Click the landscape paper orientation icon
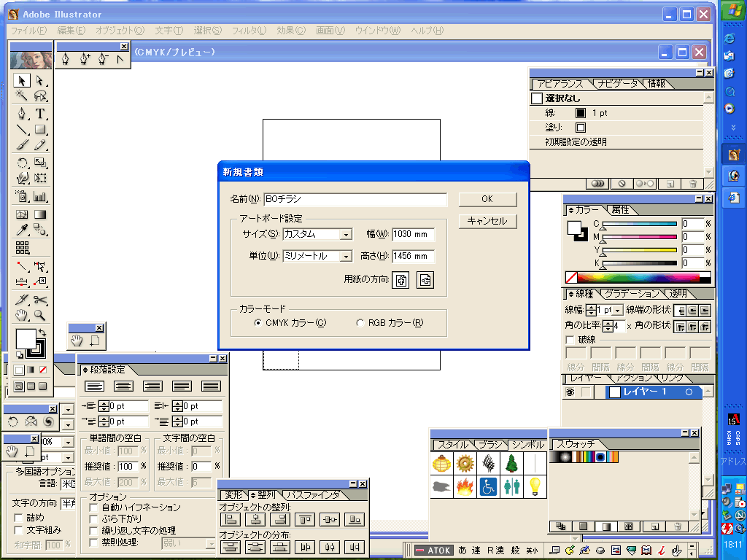The width and height of the screenshot is (747, 560). [x=425, y=280]
